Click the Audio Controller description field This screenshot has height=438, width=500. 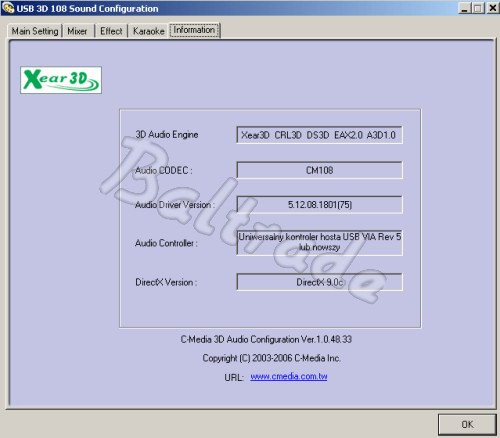319,242
